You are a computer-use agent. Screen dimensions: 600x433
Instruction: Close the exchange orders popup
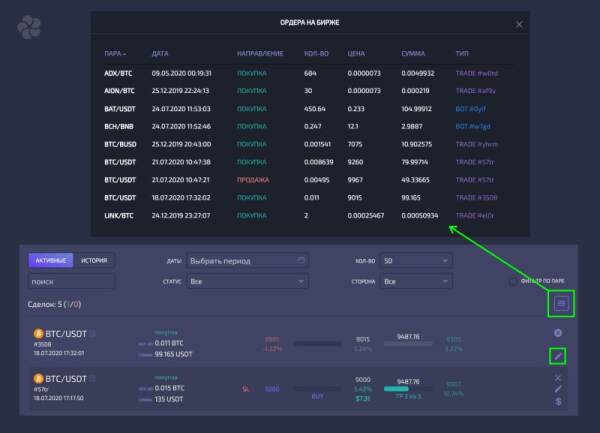pyautogui.click(x=518, y=23)
